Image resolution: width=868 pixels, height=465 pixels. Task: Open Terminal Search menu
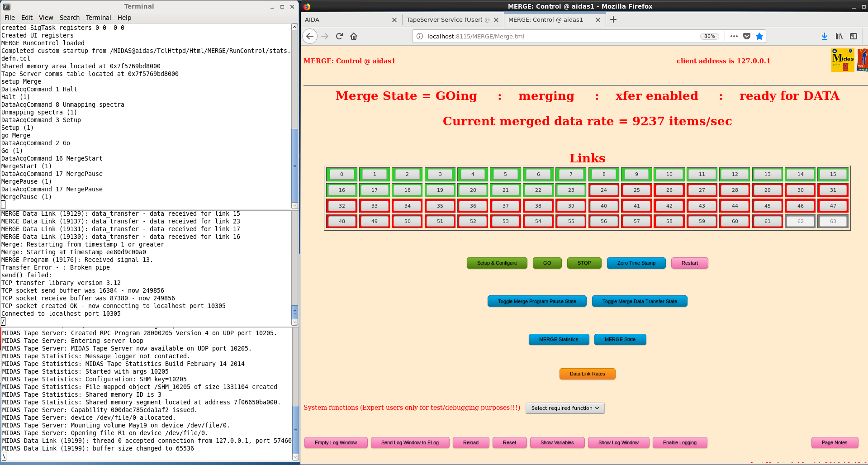69,18
